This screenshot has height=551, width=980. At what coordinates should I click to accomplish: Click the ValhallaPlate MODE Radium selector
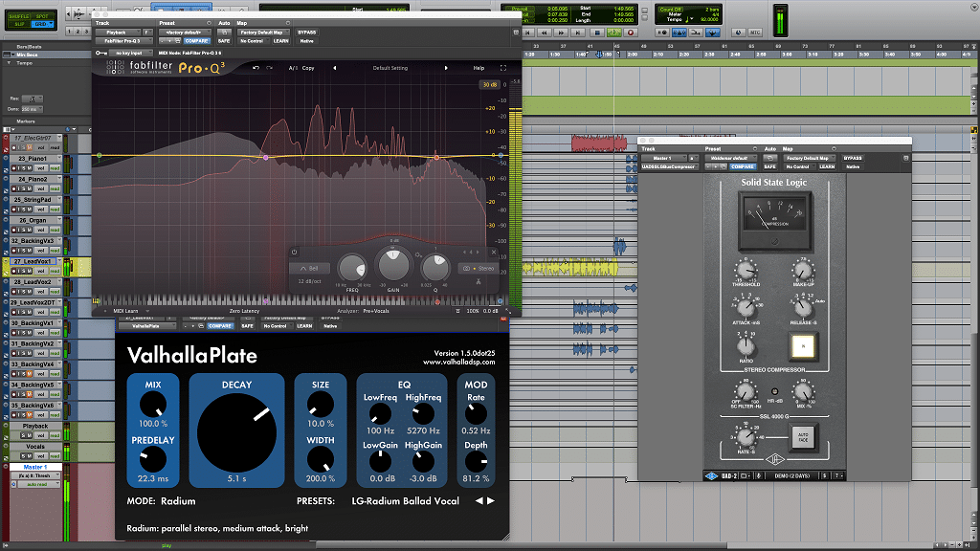(178, 501)
